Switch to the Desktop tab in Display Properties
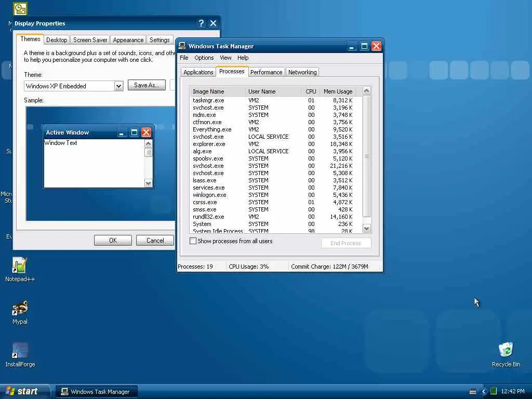This screenshot has height=399, width=532. (56, 40)
